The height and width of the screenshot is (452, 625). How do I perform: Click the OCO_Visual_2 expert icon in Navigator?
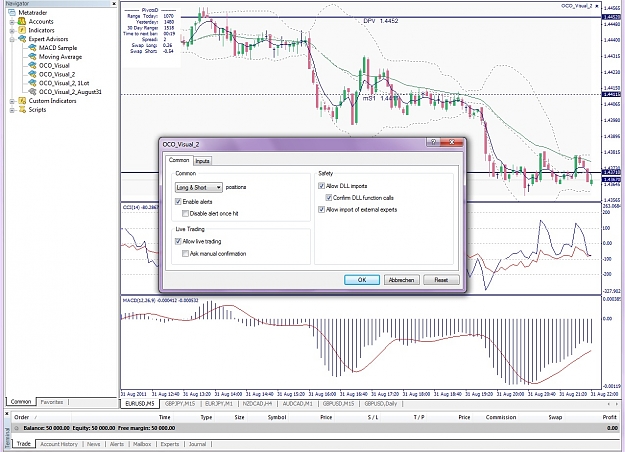coord(32,74)
